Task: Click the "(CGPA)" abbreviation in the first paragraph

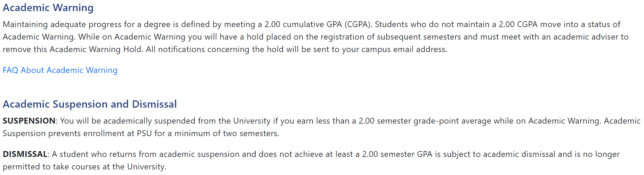Action: click(x=358, y=24)
